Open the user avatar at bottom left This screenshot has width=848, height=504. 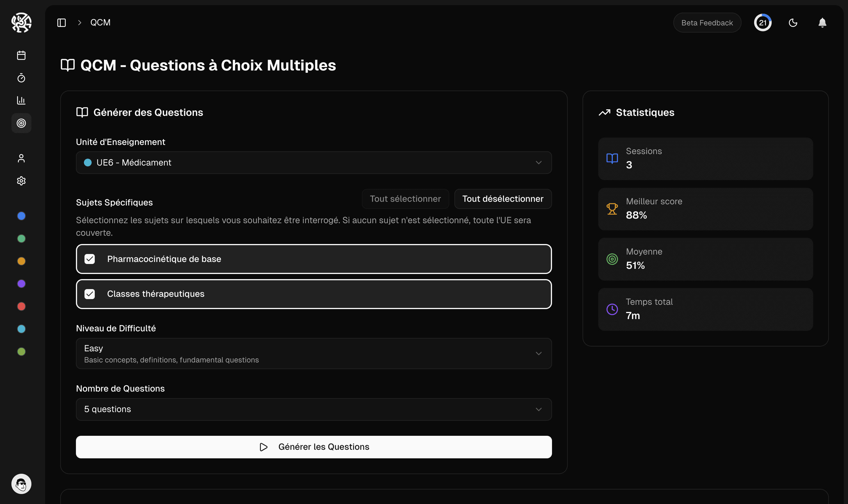(21, 484)
